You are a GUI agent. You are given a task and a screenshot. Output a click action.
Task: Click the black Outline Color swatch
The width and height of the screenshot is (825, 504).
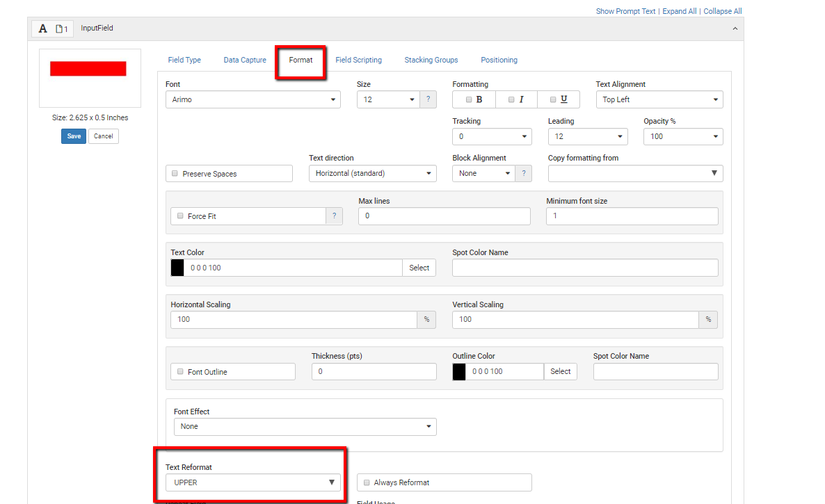[459, 371]
